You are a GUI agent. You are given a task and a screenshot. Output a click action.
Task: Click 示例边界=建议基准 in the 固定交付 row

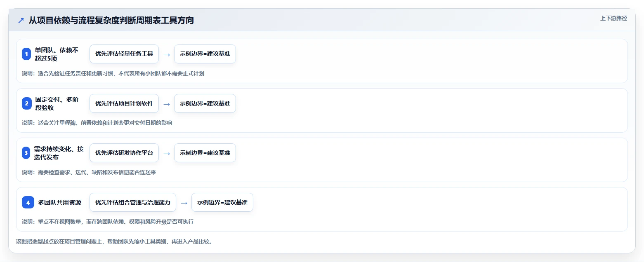(x=205, y=103)
